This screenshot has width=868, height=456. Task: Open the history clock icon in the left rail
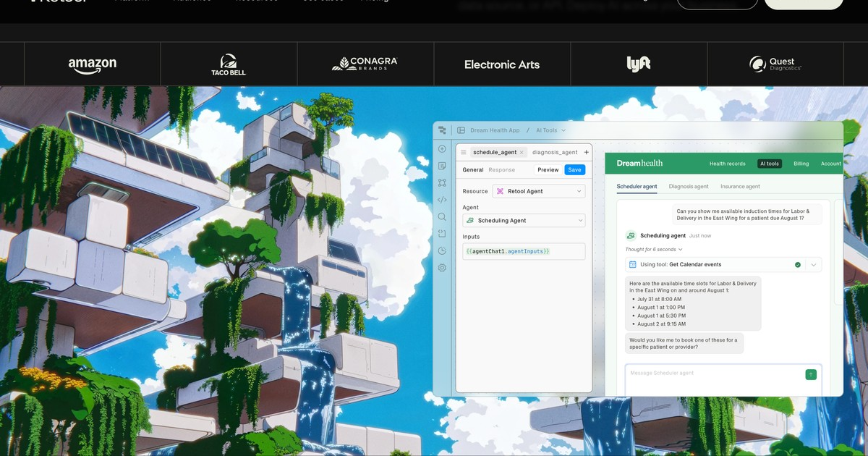coord(442,250)
